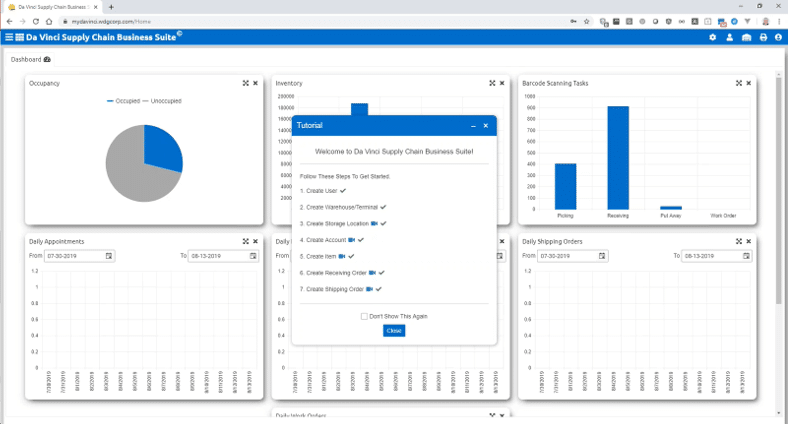The height and width of the screenshot is (424, 788).
Task: Click the user profile icon in header
Action: pos(729,37)
